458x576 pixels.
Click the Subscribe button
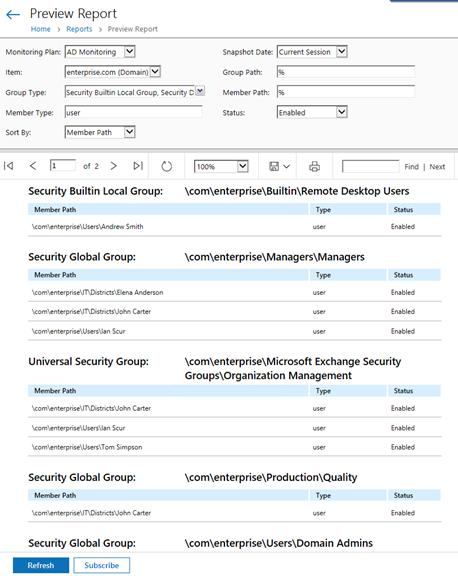[101, 565]
